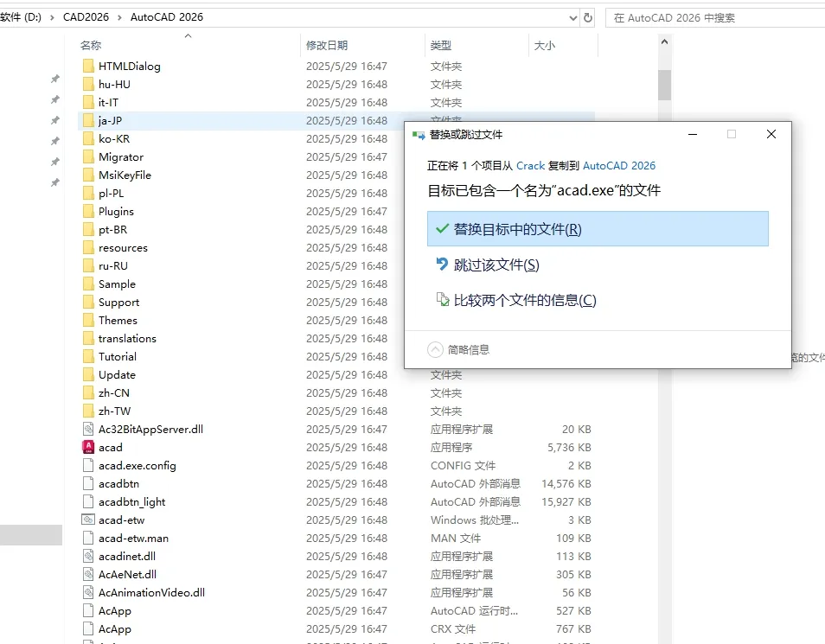Select the acad-etw.man file name
The image size is (825, 644).
pyautogui.click(x=134, y=539)
